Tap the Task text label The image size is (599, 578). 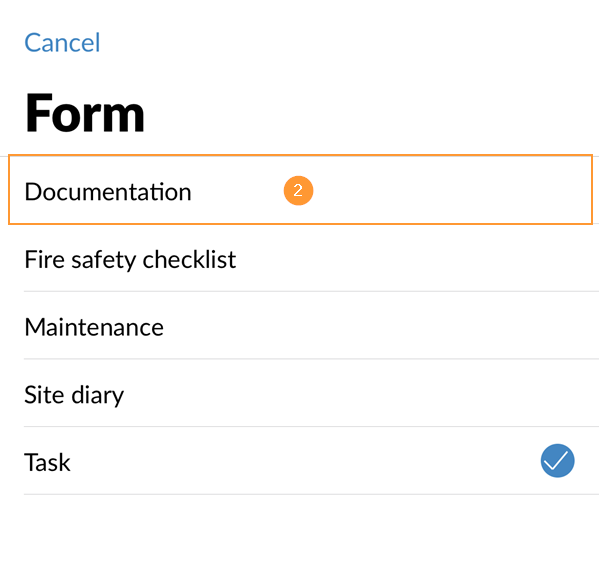click(47, 462)
